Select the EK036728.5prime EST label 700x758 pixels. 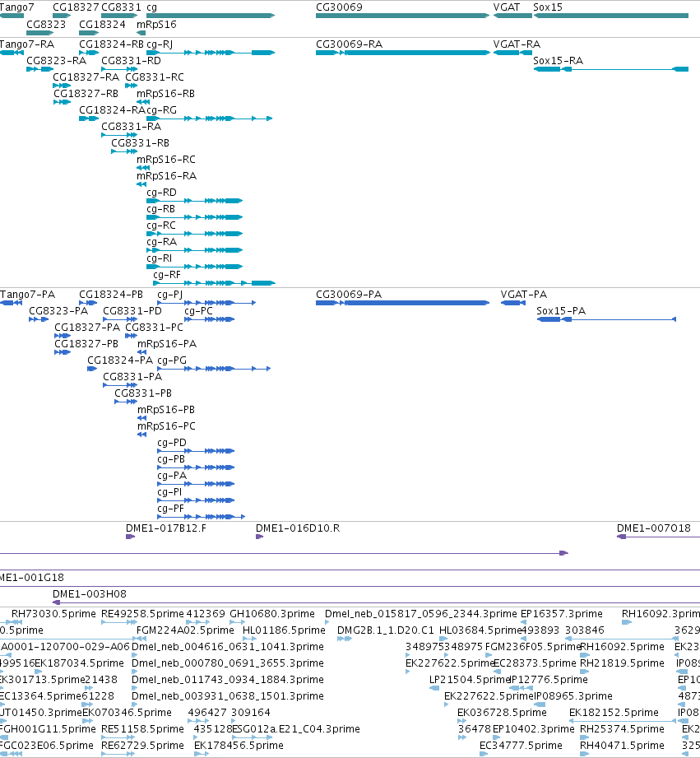tap(502, 713)
